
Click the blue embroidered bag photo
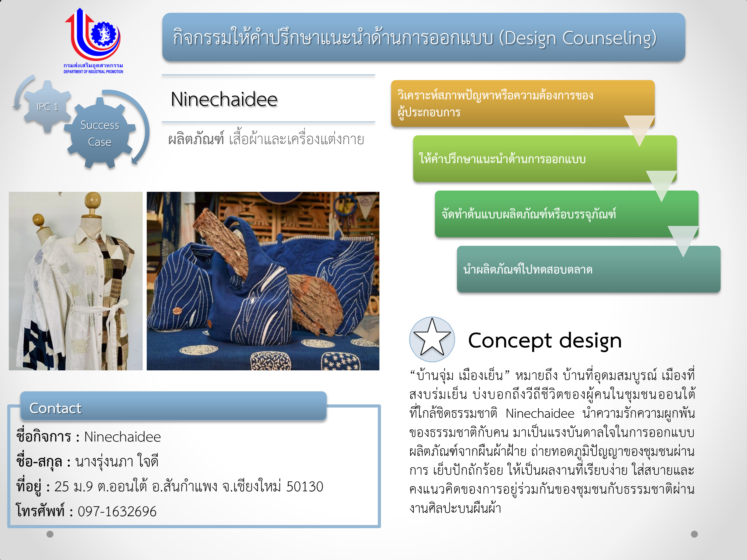pyautogui.click(x=263, y=281)
